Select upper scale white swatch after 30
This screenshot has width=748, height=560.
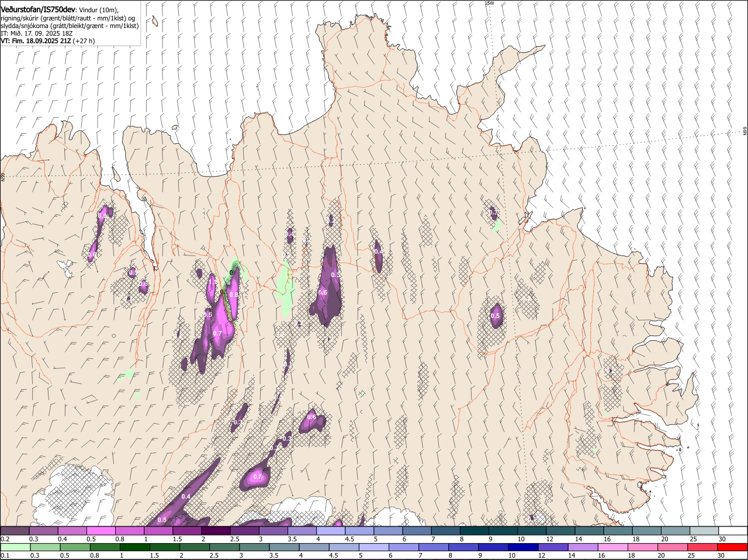click(x=733, y=530)
